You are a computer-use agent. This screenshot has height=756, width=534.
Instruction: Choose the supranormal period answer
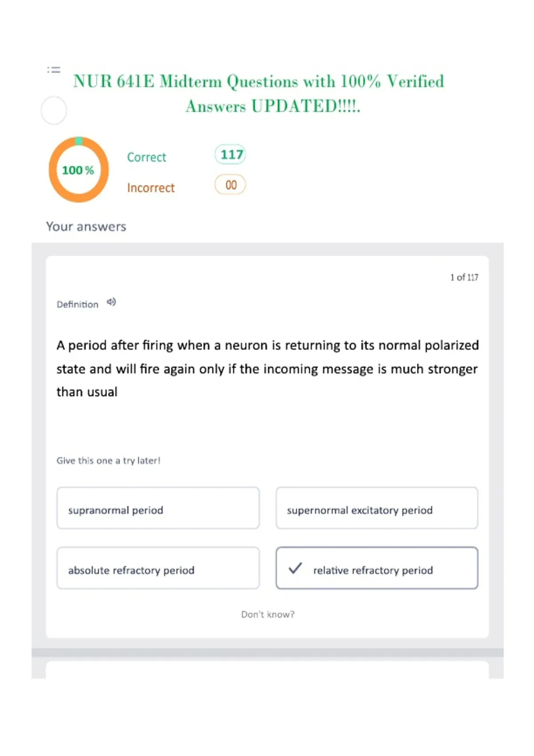coord(158,508)
